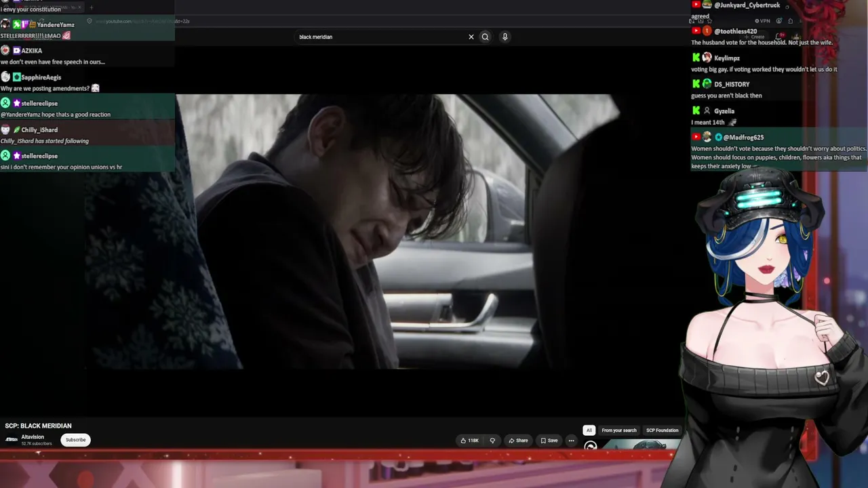Click the Kick badge beside Gyzelia
868x488 pixels.
point(696,110)
